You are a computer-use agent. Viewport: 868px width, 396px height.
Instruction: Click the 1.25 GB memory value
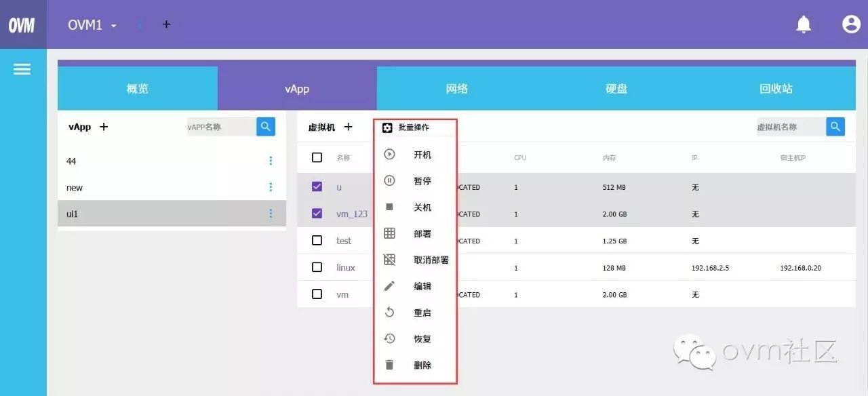coord(614,241)
